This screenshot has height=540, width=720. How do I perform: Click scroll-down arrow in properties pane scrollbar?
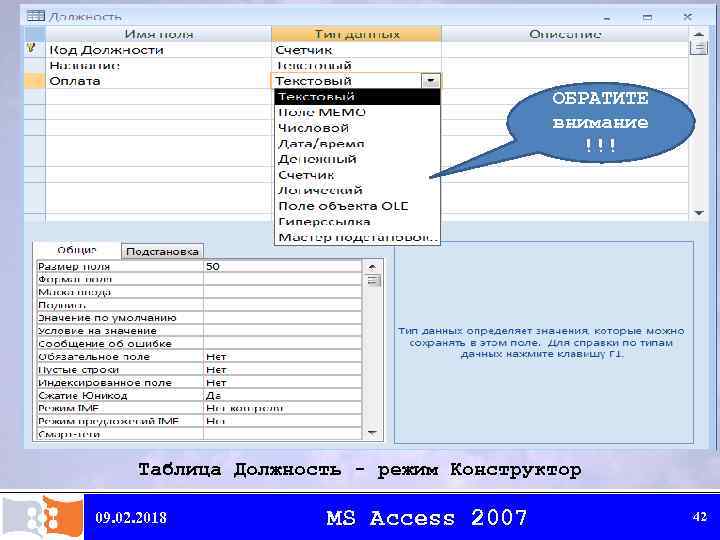point(372,433)
